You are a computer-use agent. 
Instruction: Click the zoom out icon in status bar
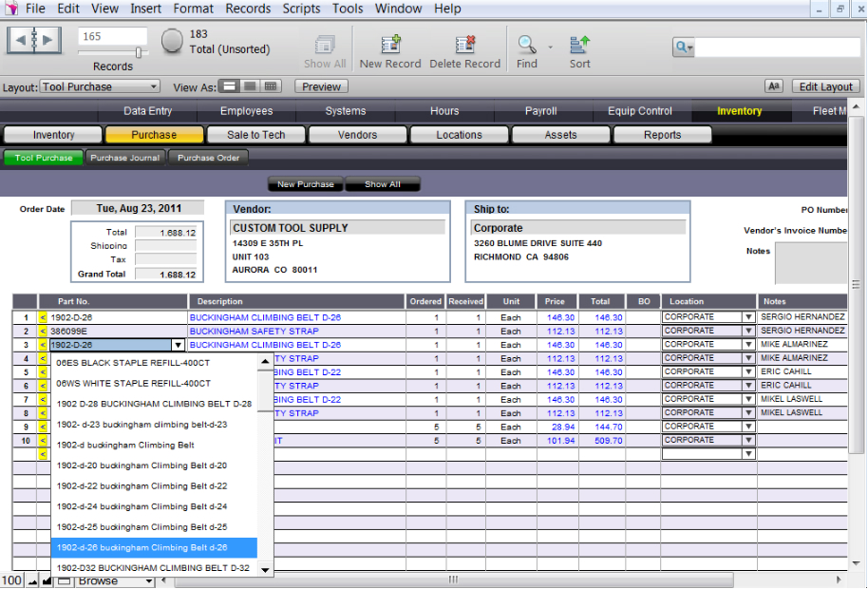click(x=31, y=580)
